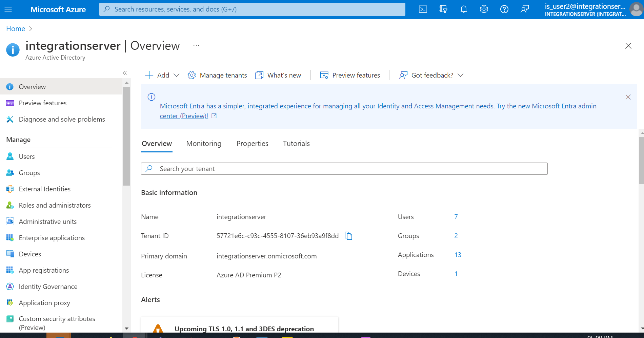The width and height of the screenshot is (644, 338).
Task: Copy the Tenant ID to clipboard
Action: tap(348, 236)
